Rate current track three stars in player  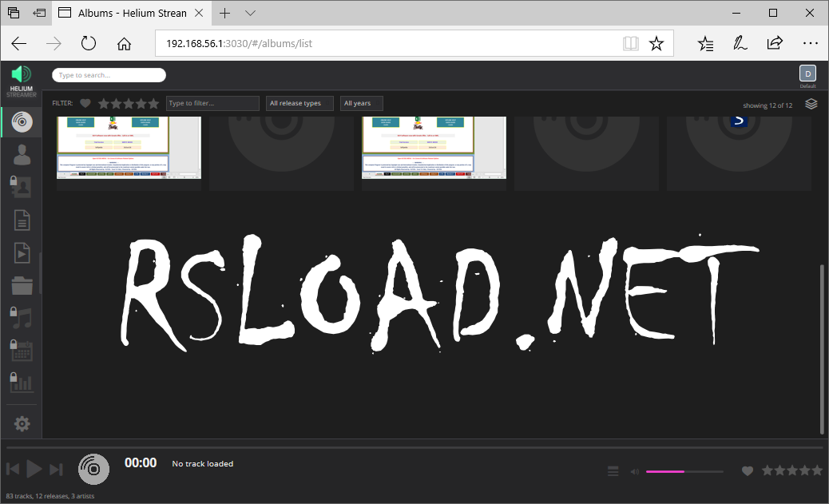(792, 470)
